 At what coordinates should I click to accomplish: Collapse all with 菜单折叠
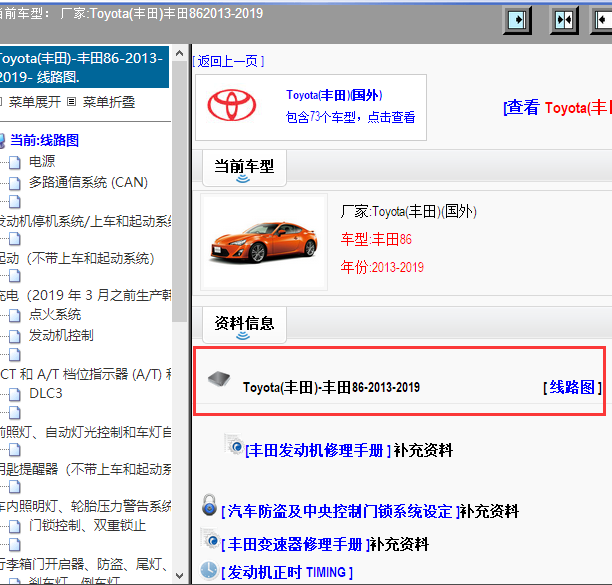tap(109, 102)
